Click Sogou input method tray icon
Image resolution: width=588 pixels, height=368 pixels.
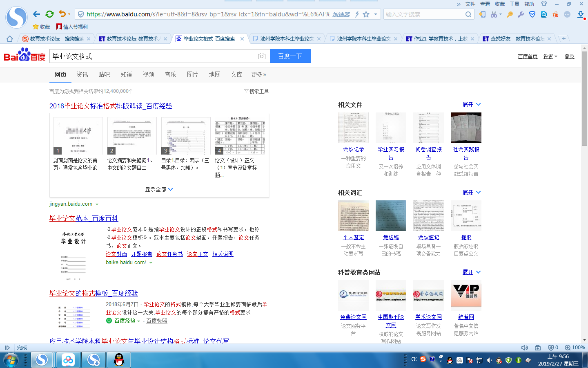pos(423,359)
